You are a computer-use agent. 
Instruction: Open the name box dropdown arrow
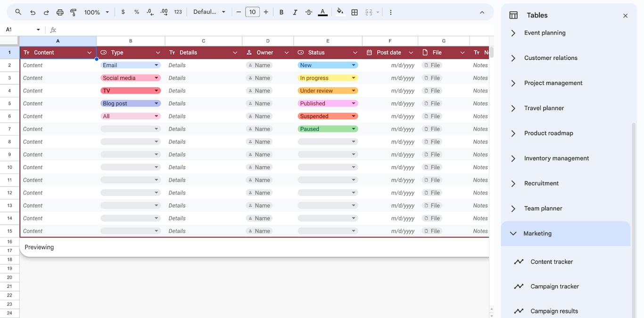click(x=38, y=30)
